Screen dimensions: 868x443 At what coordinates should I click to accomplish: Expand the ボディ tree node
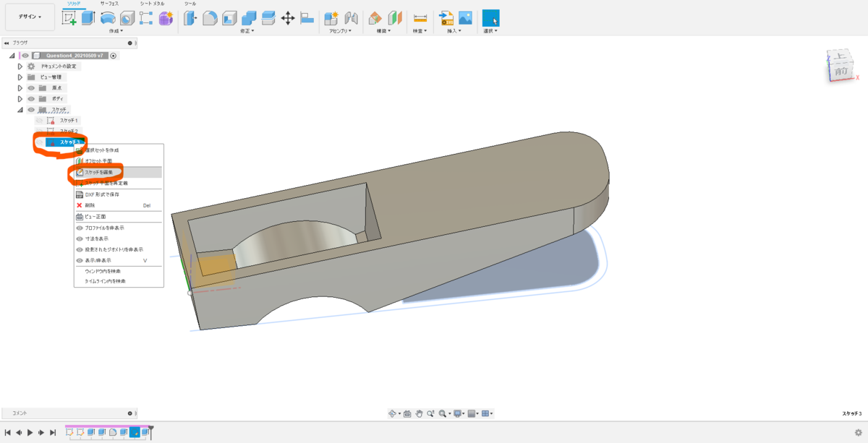point(20,99)
